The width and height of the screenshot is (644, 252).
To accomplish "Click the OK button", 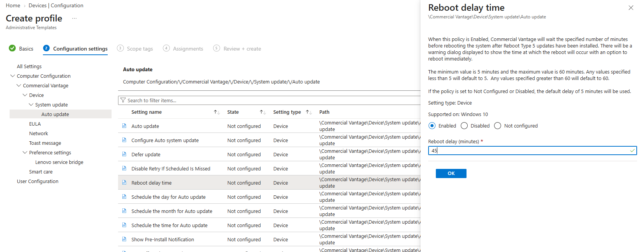I will click(x=451, y=173).
